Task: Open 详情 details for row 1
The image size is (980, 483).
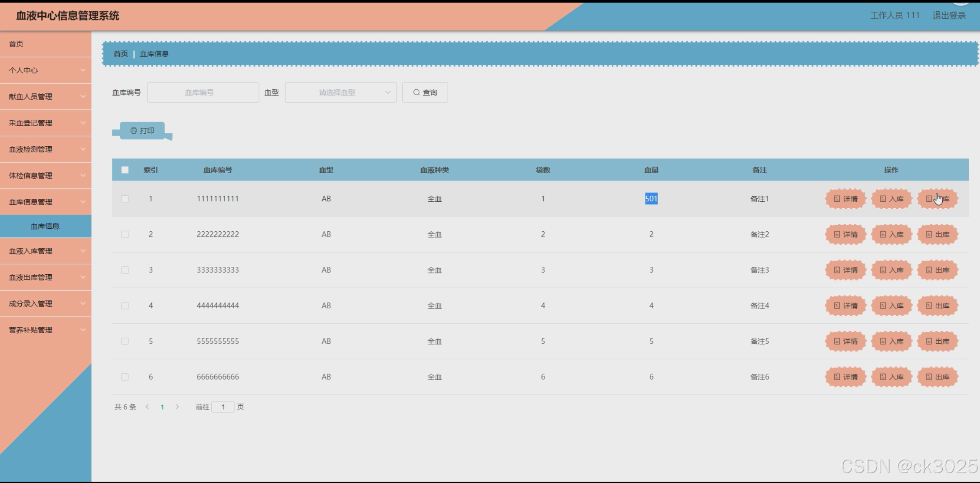Action: pos(846,199)
